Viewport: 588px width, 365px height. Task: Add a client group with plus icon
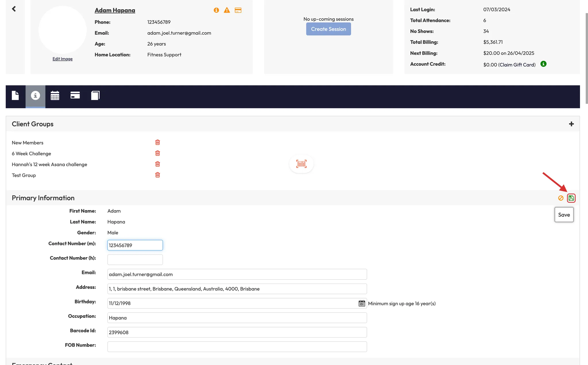point(571,124)
